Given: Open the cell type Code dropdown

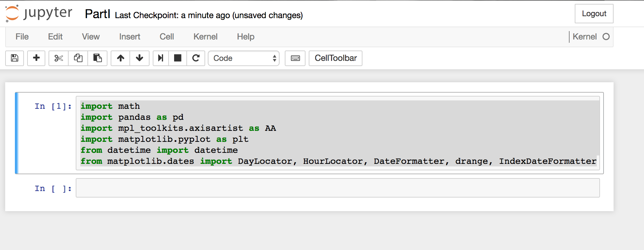Looking at the screenshot, I should click(244, 58).
